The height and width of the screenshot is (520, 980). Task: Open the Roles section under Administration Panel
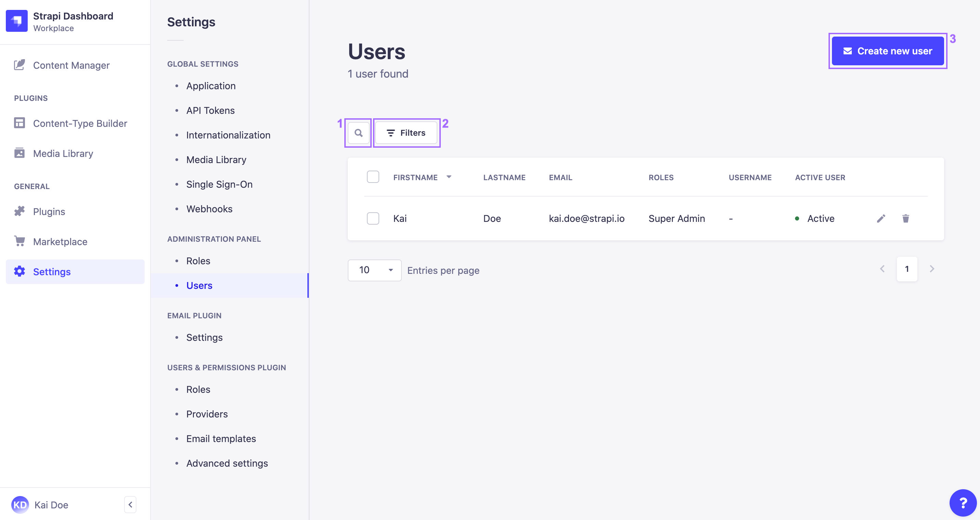198,261
